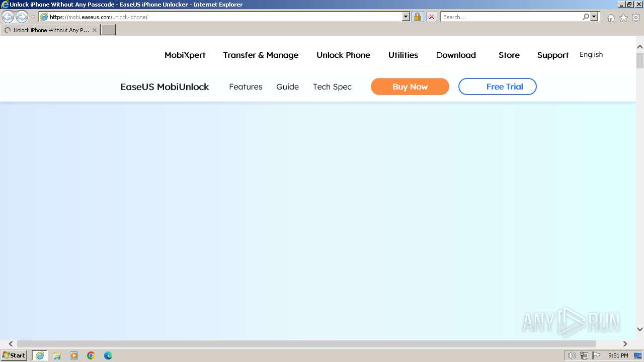Click the security lock icon
644x362 pixels.
417,17
